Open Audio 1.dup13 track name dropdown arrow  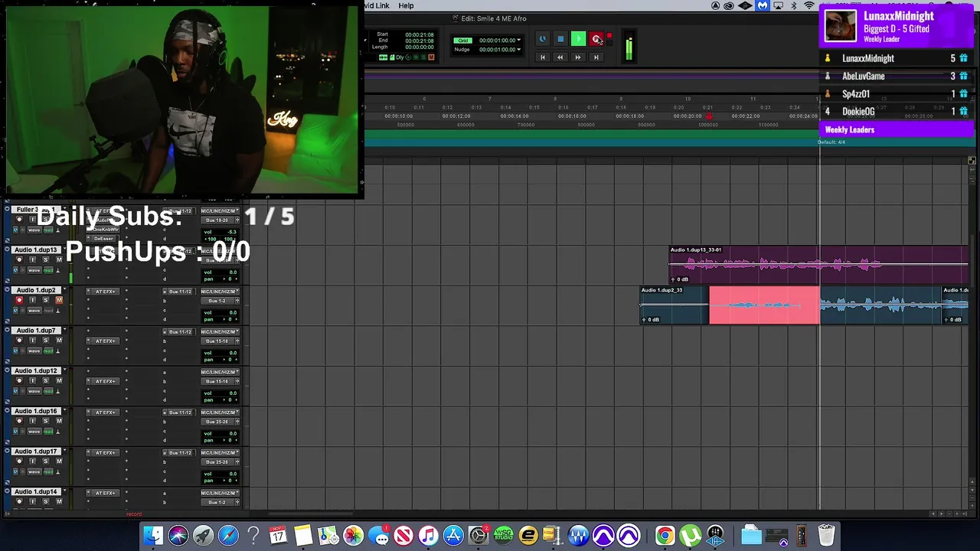coord(64,250)
